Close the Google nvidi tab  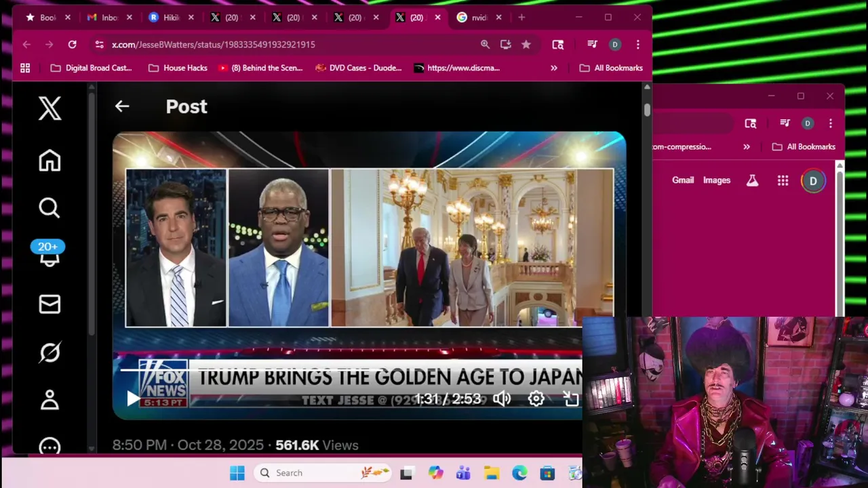click(x=499, y=18)
